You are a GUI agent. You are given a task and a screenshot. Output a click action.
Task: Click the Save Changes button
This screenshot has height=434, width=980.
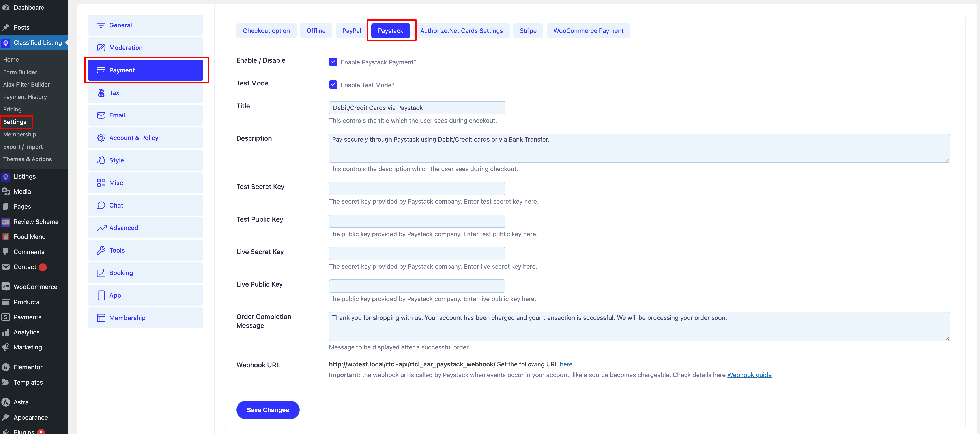click(267, 410)
